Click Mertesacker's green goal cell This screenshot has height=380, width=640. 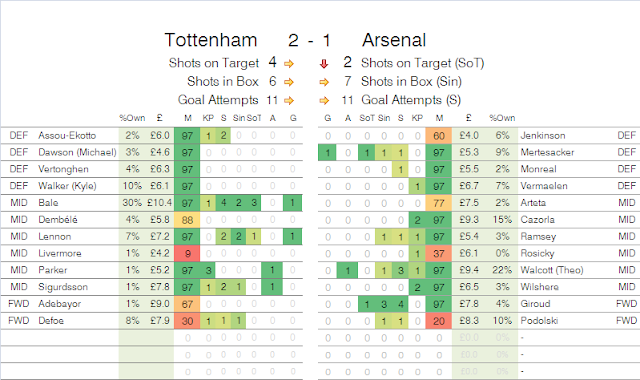coord(327,153)
